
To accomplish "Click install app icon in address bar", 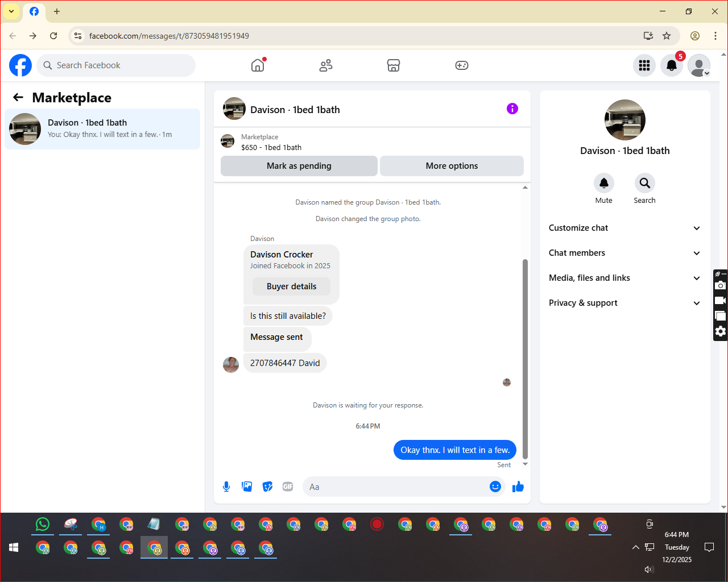I will point(648,36).
